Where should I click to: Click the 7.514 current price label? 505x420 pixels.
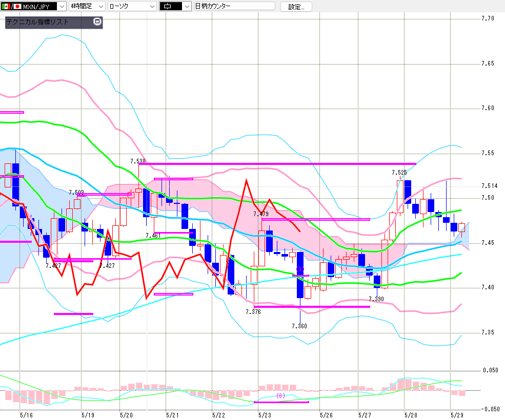tap(490, 186)
